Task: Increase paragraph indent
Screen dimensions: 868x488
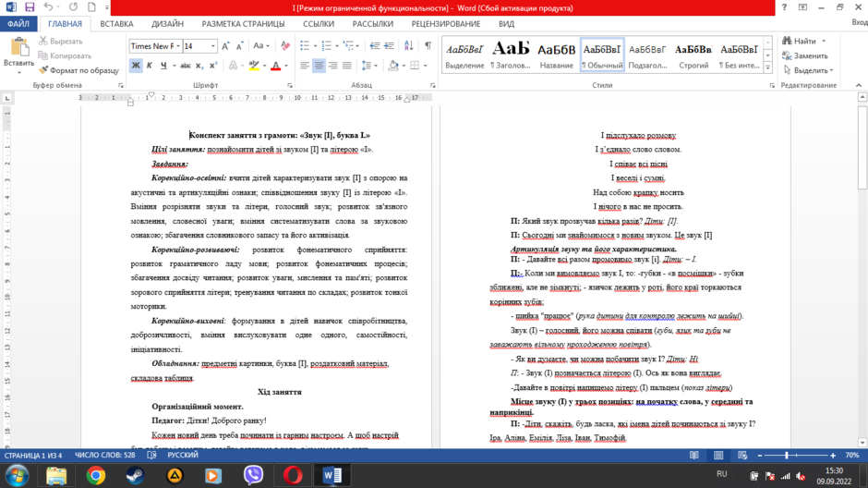Action: [x=389, y=46]
